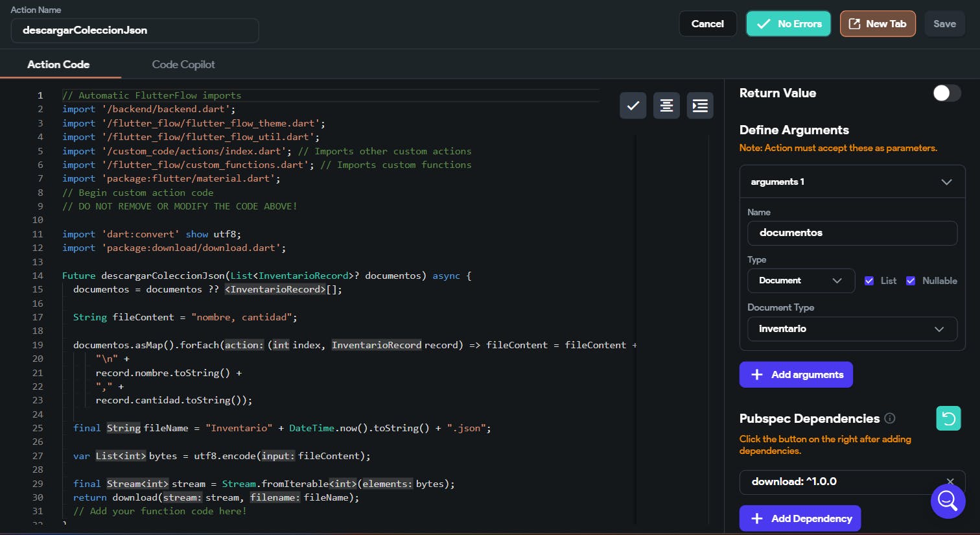
Task: Click the center-align format code icon
Action: tap(666, 106)
